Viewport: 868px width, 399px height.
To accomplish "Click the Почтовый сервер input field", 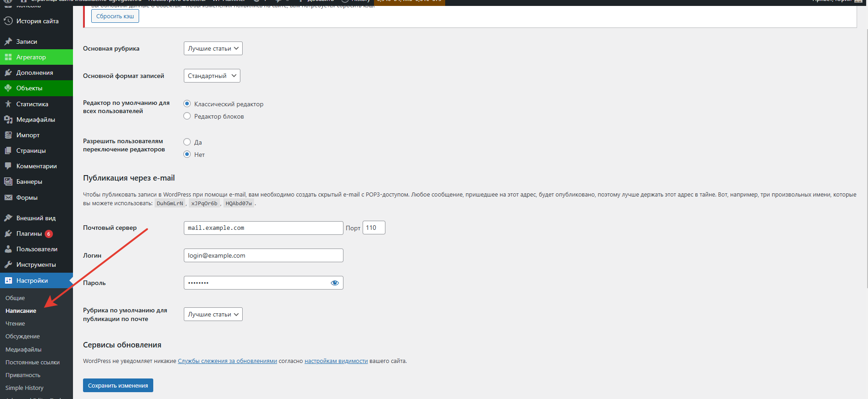I will 263,228.
